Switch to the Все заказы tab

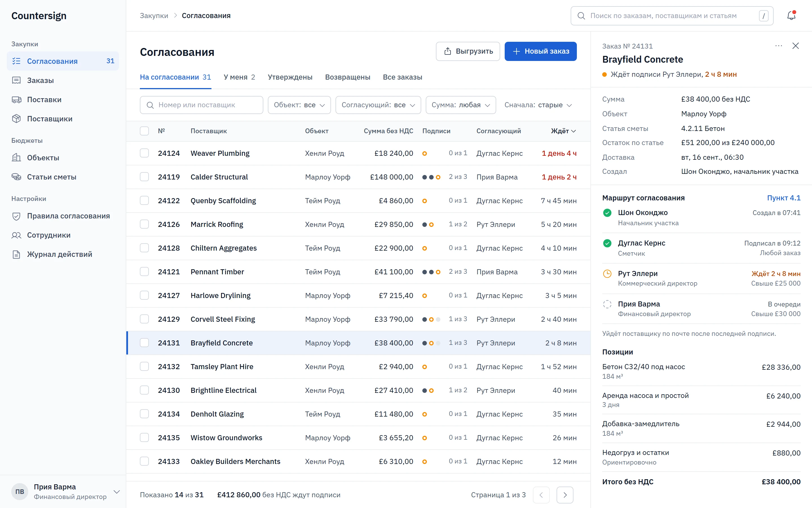(402, 77)
